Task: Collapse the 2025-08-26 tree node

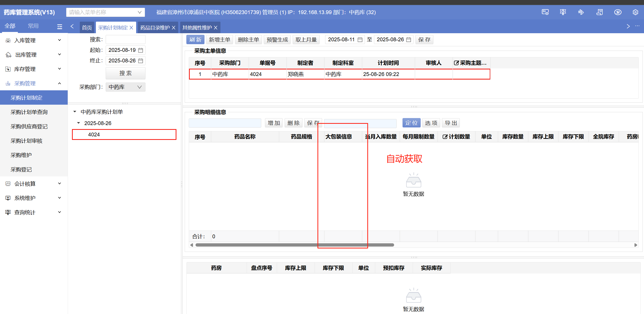Action: (79, 123)
